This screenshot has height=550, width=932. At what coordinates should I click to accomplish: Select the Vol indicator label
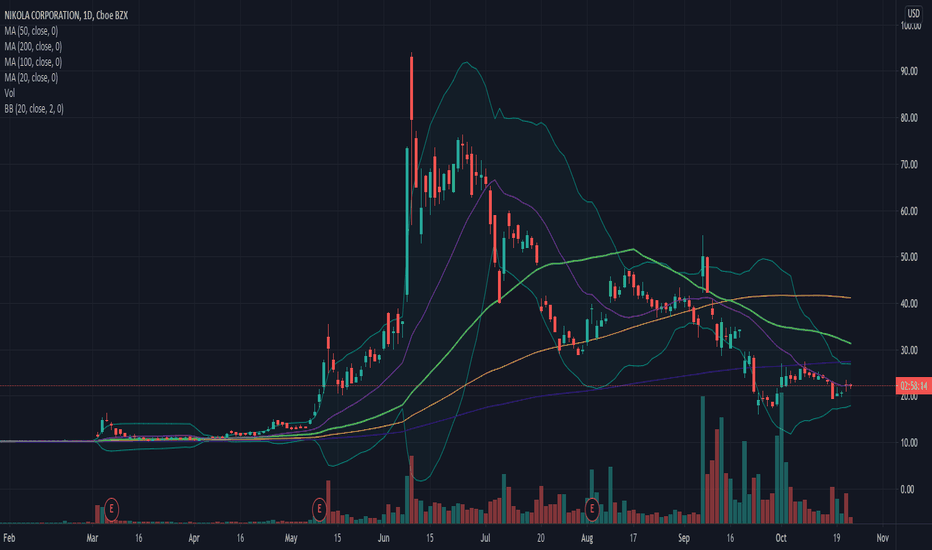(10, 93)
